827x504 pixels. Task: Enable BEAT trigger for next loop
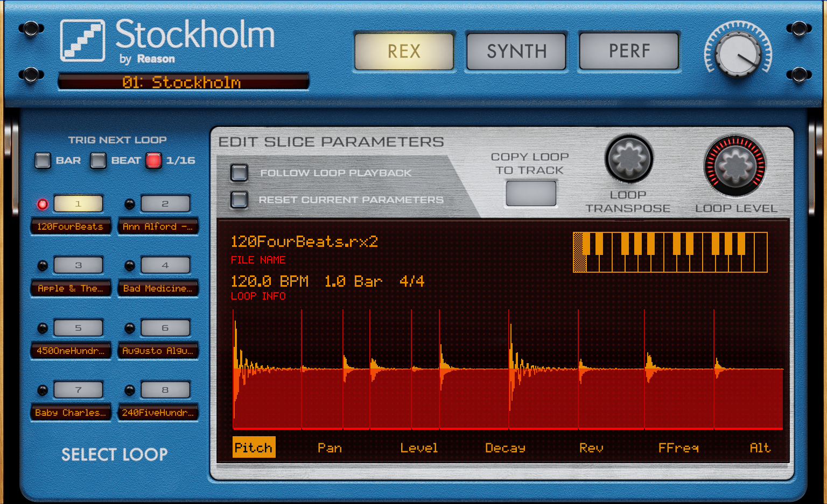(x=98, y=160)
